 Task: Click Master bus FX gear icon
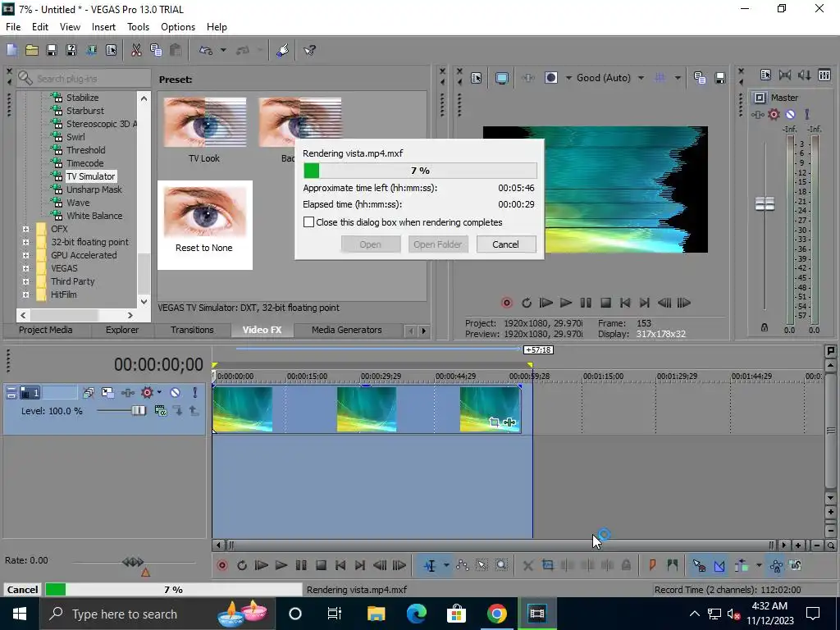(774, 114)
